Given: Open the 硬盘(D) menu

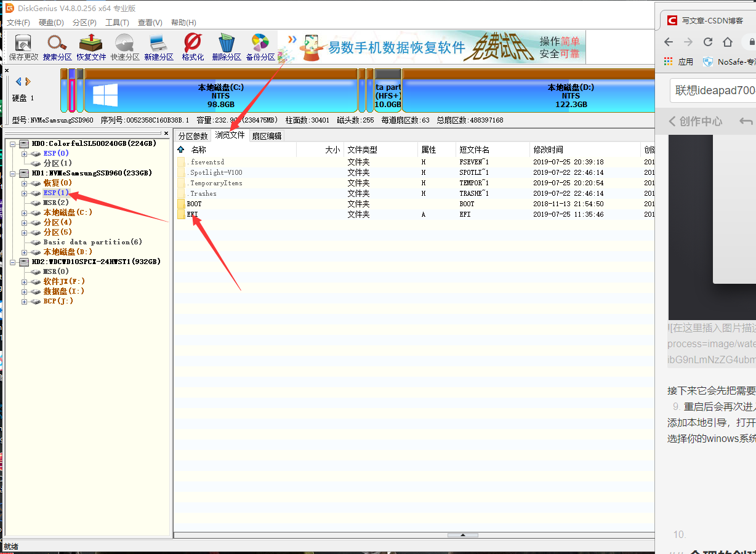Looking at the screenshot, I should pyautogui.click(x=51, y=23).
